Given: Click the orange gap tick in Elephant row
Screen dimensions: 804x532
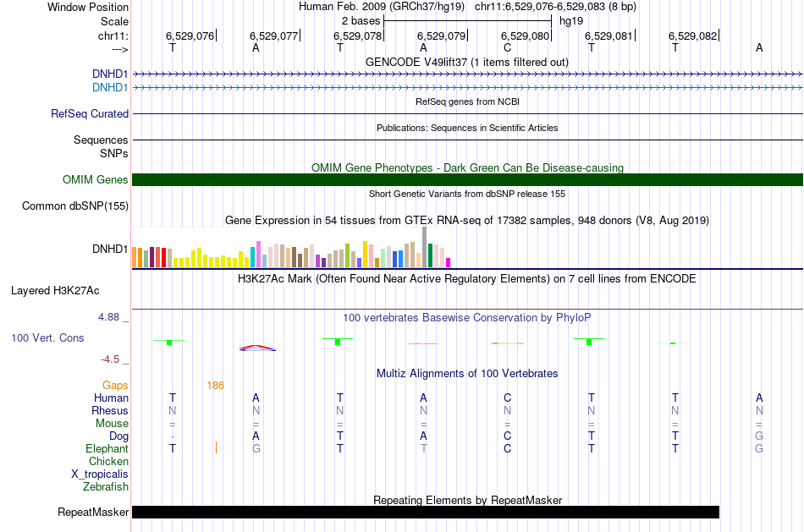Looking at the screenshot, I should click(x=216, y=448).
